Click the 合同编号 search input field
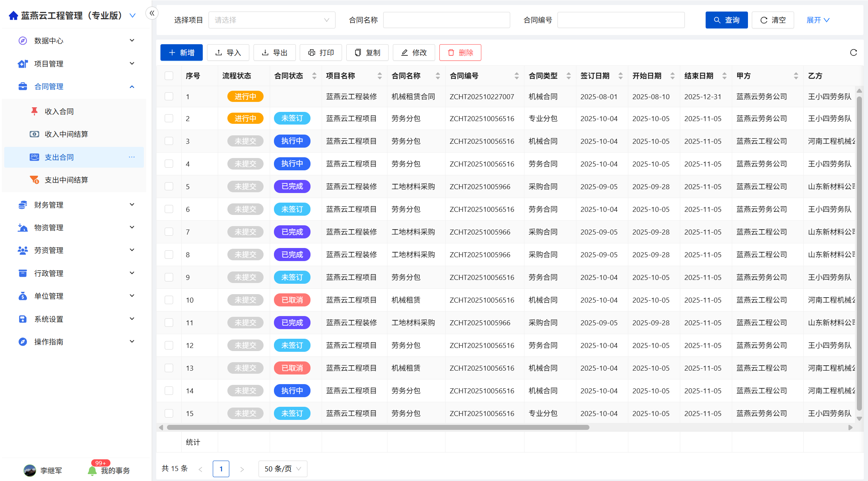868x481 pixels. (x=621, y=20)
